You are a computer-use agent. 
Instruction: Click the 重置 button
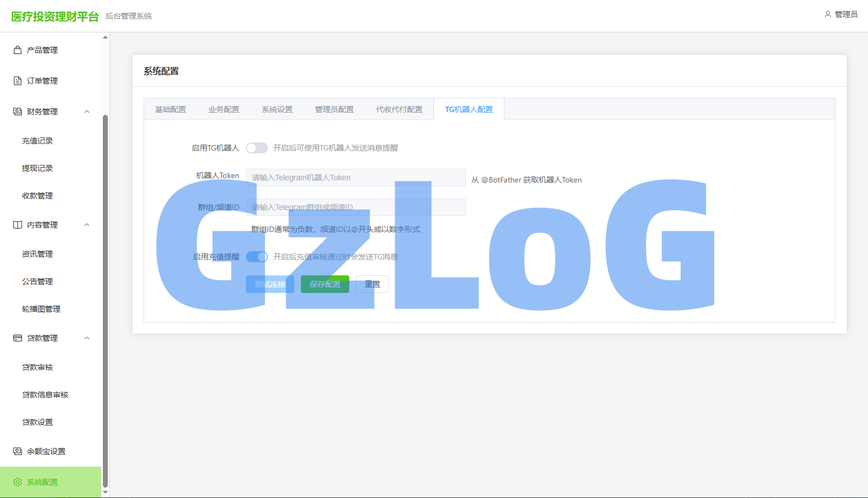pyautogui.click(x=372, y=284)
